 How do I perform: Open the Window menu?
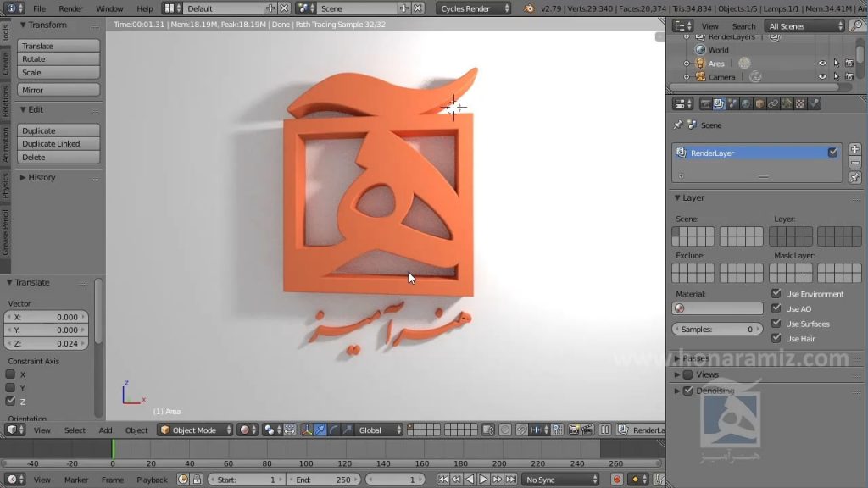coord(109,8)
